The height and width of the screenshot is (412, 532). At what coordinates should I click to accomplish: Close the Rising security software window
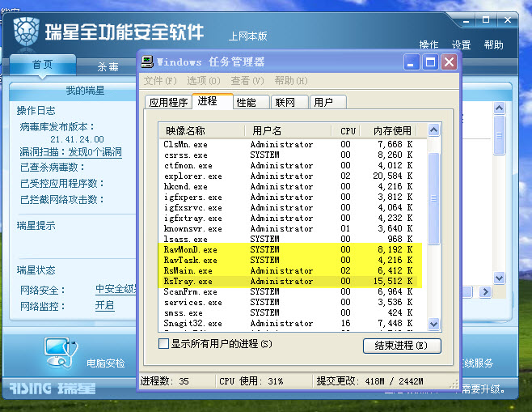507,20
